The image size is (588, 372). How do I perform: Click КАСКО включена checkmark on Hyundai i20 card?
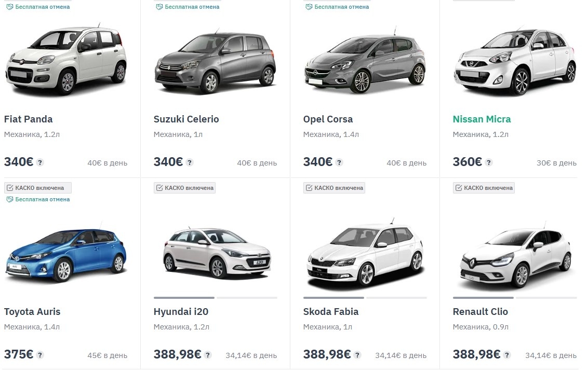click(159, 188)
